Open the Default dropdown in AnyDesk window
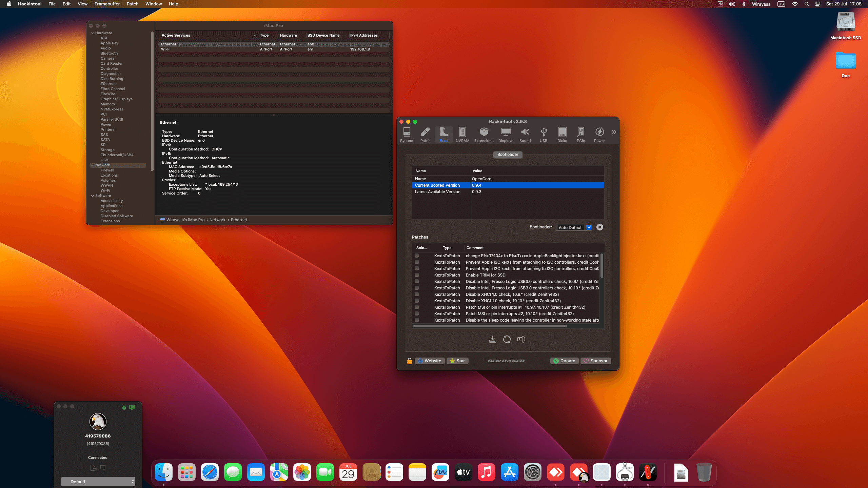This screenshot has height=488, width=868. click(x=98, y=482)
